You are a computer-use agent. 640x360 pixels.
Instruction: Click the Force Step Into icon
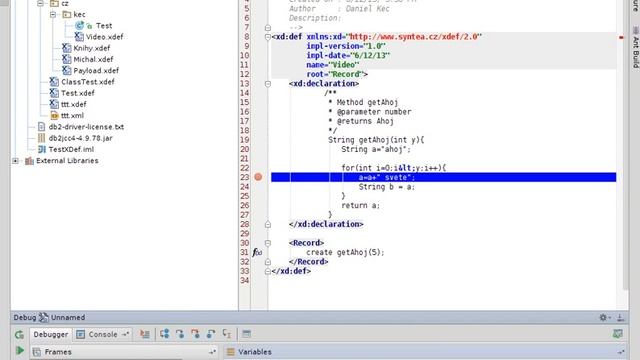[195, 334]
